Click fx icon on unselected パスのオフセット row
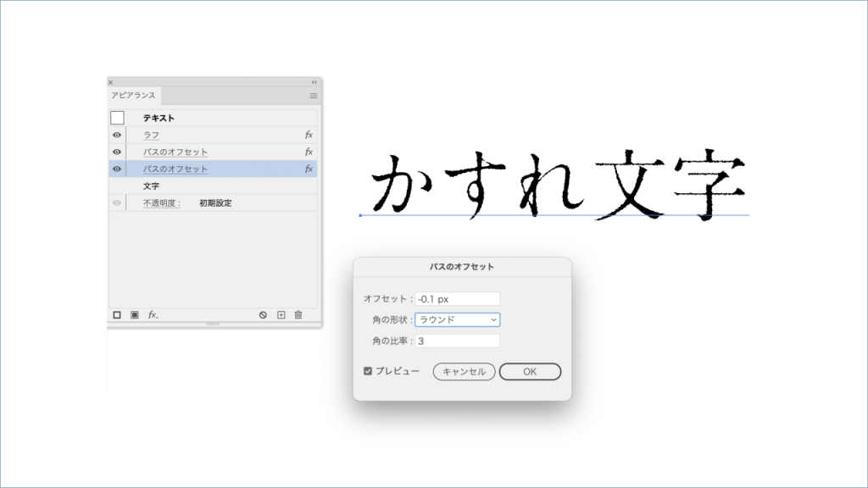 tap(309, 152)
